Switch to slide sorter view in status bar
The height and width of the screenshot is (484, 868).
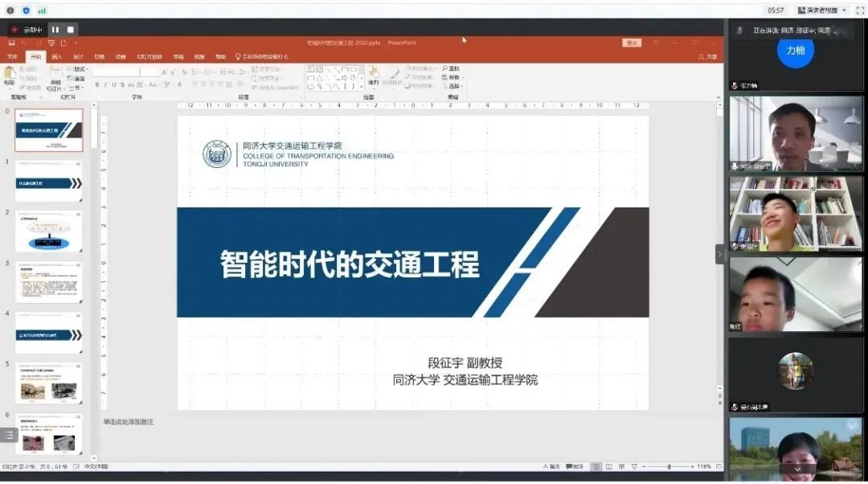[x=608, y=466]
